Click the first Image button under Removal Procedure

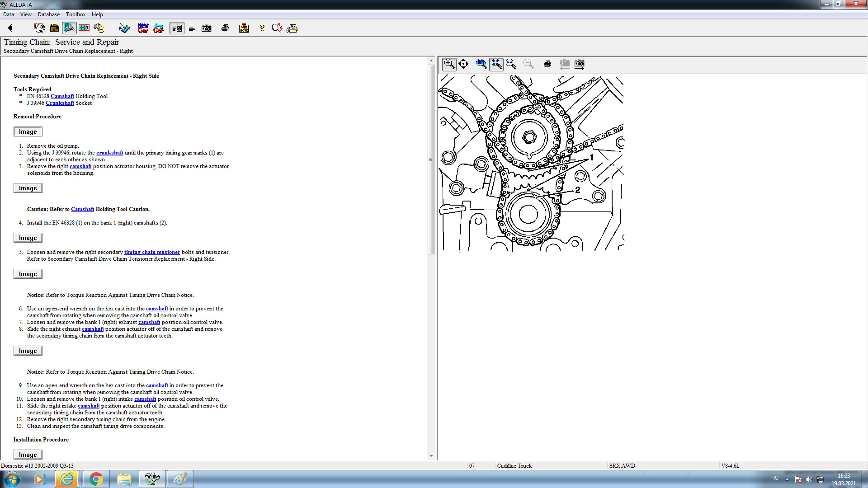(28, 131)
